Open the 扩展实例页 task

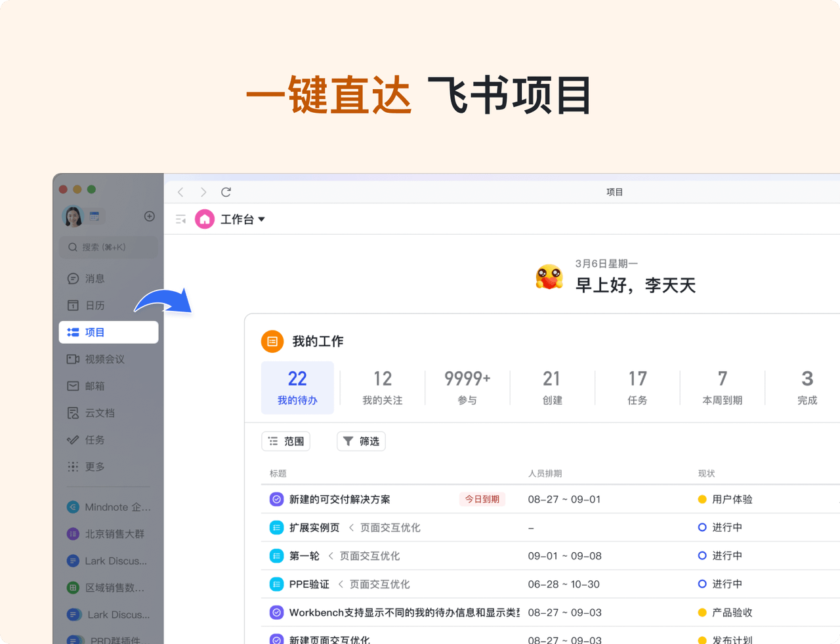[314, 528]
